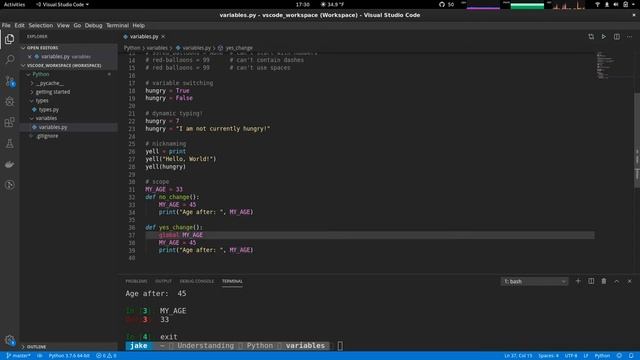
Task: Split the terminal panel
Action: pyautogui.click(x=591, y=281)
